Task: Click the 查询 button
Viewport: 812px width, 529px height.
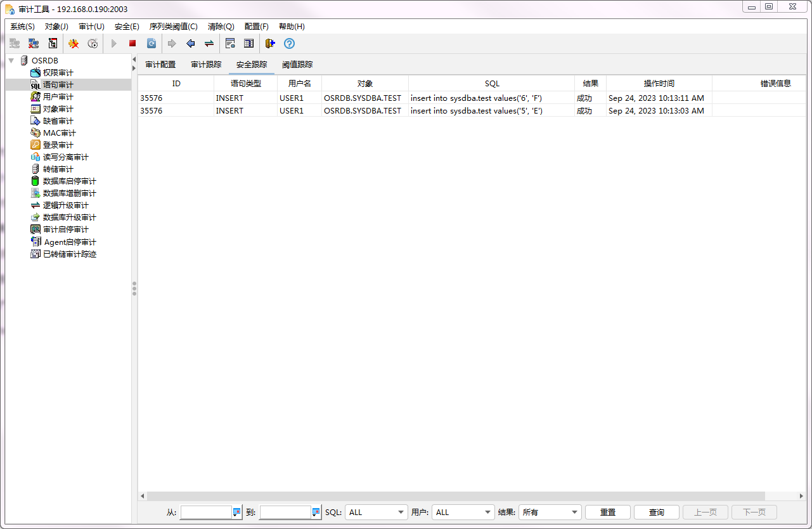Action: [656, 512]
